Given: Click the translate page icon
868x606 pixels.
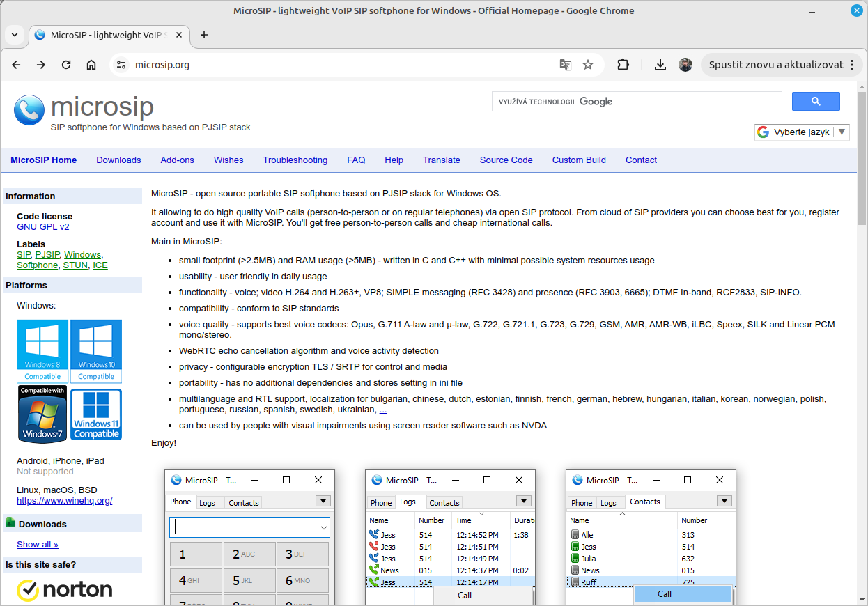Looking at the screenshot, I should (566, 65).
